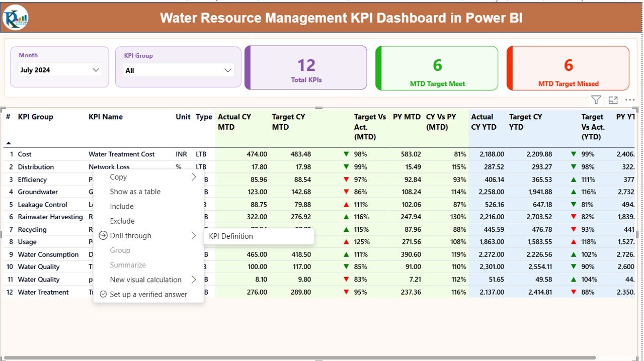Screen dimensions: 644x361
Task: Click the Total KPIs card
Action: coord(306,68)
